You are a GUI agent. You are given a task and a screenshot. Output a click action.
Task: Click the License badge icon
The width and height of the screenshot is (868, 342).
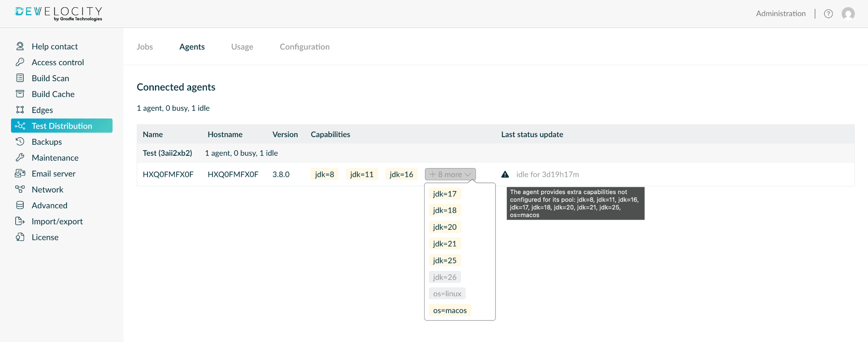coord(20,237)
